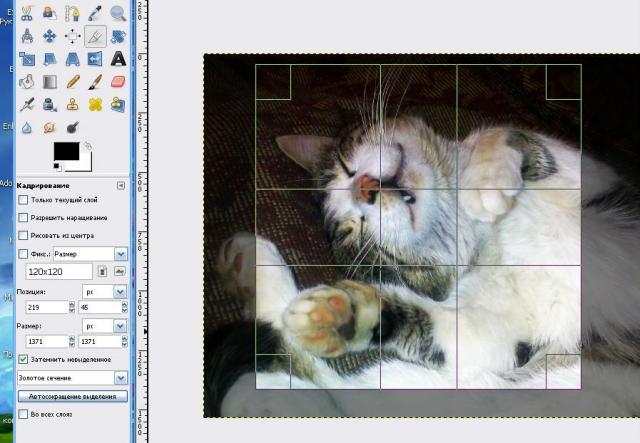640x443 pixels.
Task: Select the Text tool
Action: point(118,59)
